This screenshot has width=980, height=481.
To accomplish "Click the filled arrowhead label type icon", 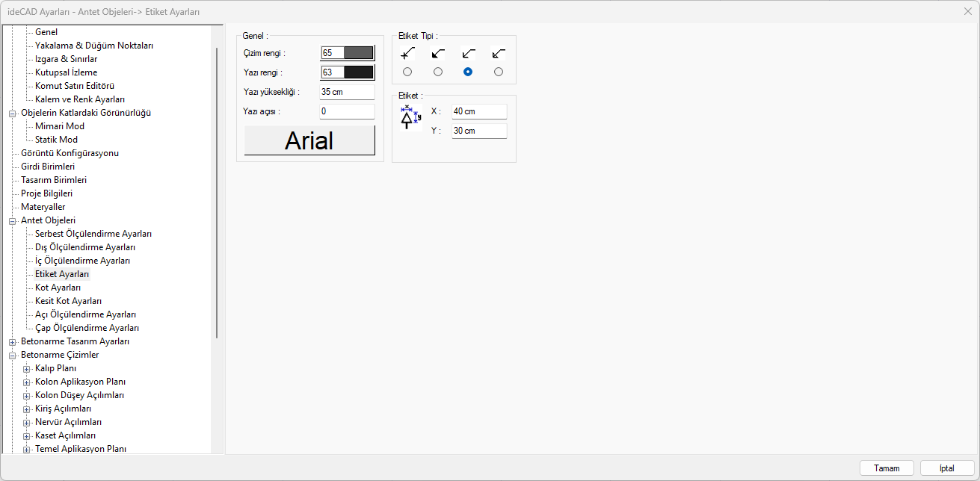I will (438, 54).
